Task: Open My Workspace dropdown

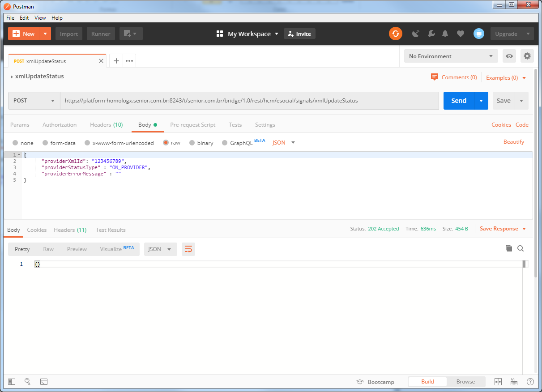Action: pyautogui.click(x=248, y=34)
